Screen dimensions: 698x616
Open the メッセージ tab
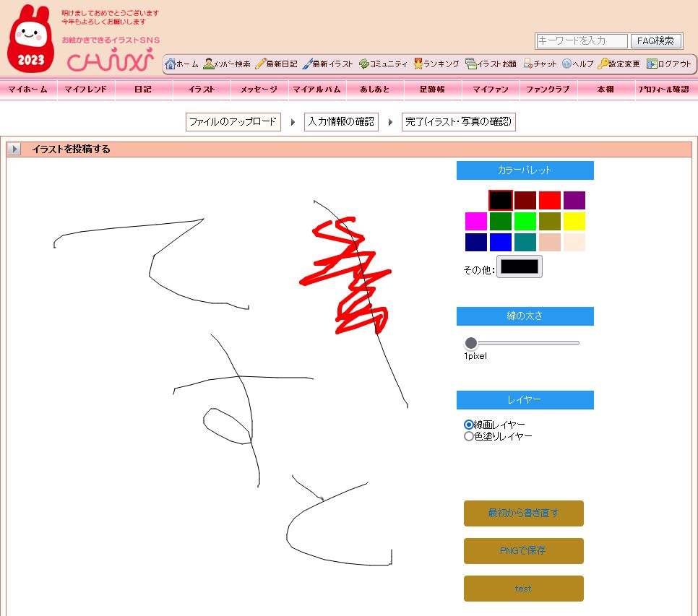click(x=259, y=90)
